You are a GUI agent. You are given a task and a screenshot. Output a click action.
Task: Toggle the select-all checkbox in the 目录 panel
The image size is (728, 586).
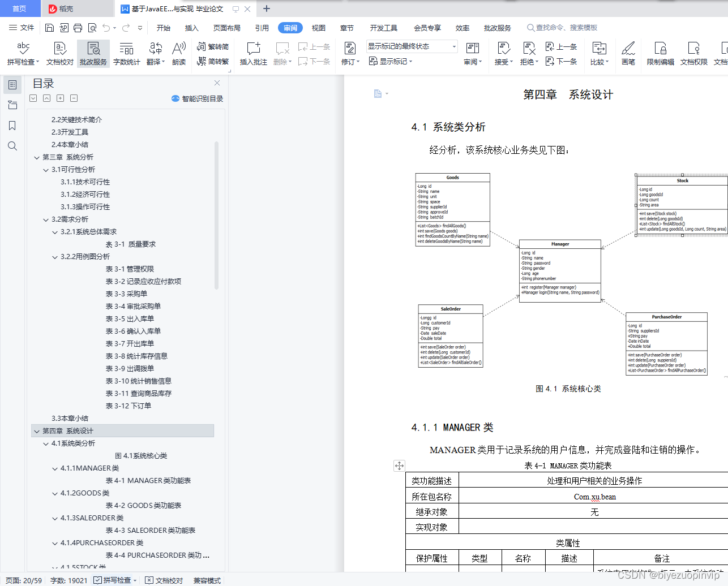[33, 98]
